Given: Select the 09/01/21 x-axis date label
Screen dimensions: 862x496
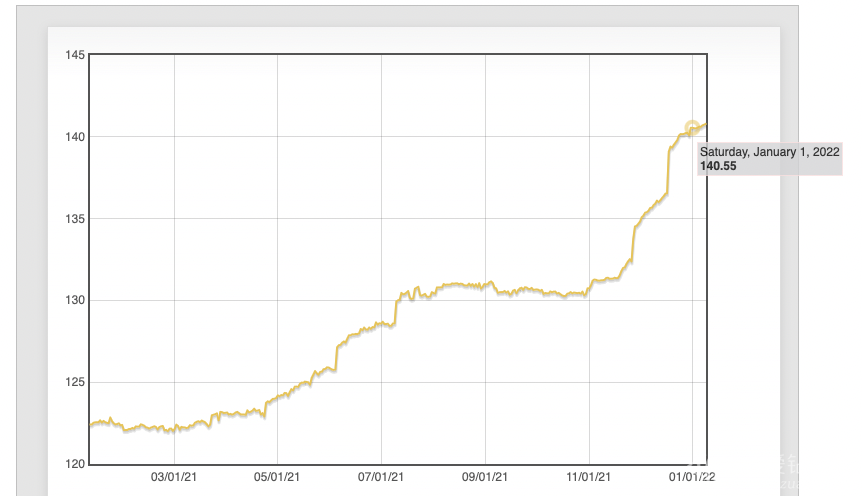Looking at the screenshot, I should (485, 478).
